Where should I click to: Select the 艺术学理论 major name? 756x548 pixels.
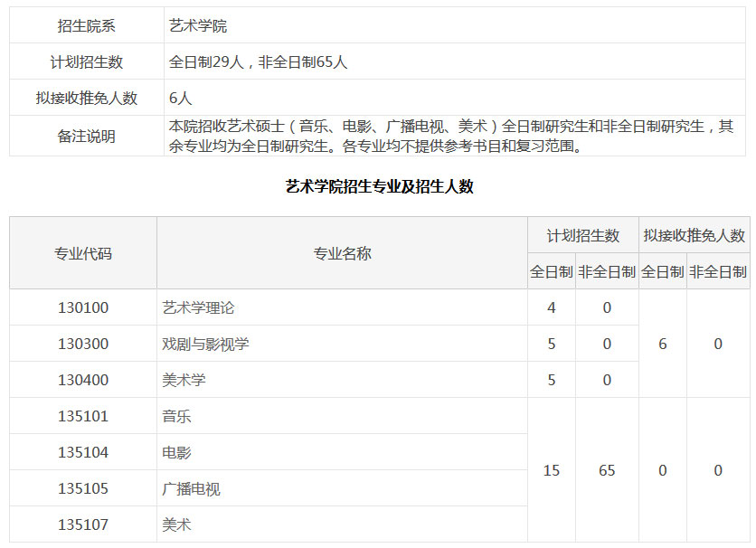198,307
